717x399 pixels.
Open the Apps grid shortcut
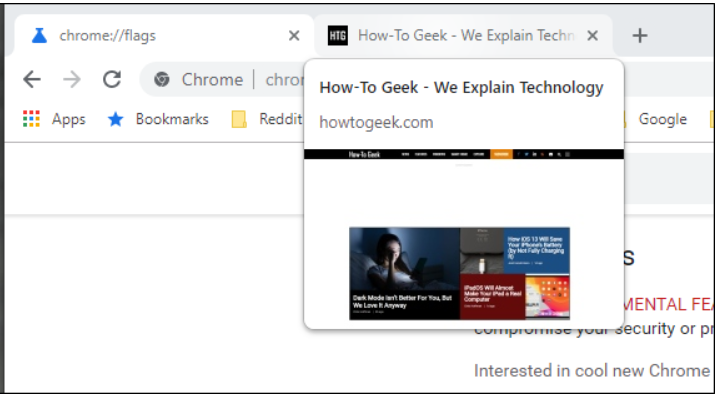(31, 119)
